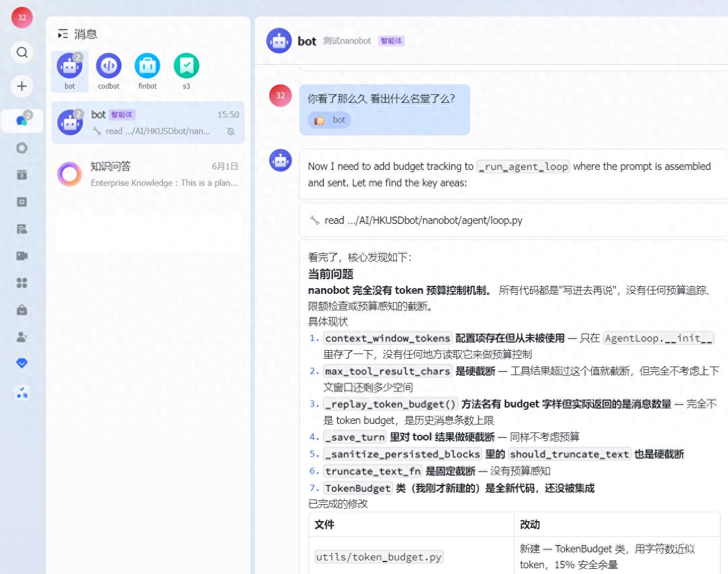
Task: Click the truncate_text_fn code tag
Action: click(x=373, y=471)
